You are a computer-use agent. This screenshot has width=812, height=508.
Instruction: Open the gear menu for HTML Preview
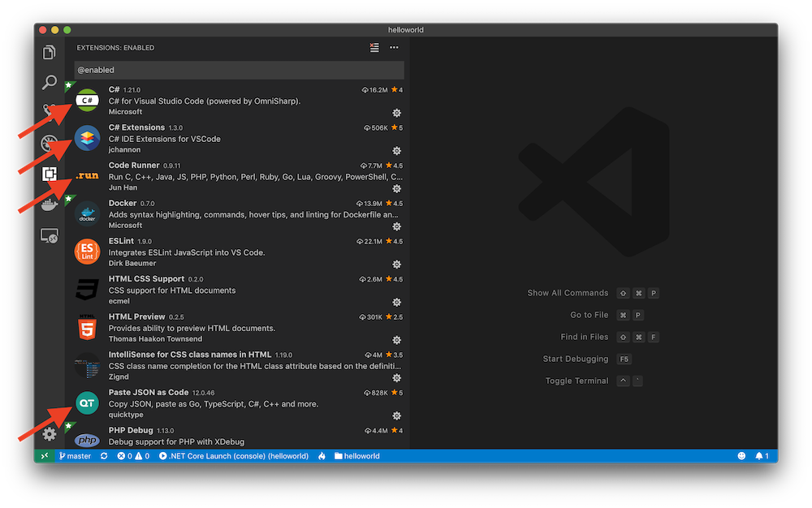point(397,340)
